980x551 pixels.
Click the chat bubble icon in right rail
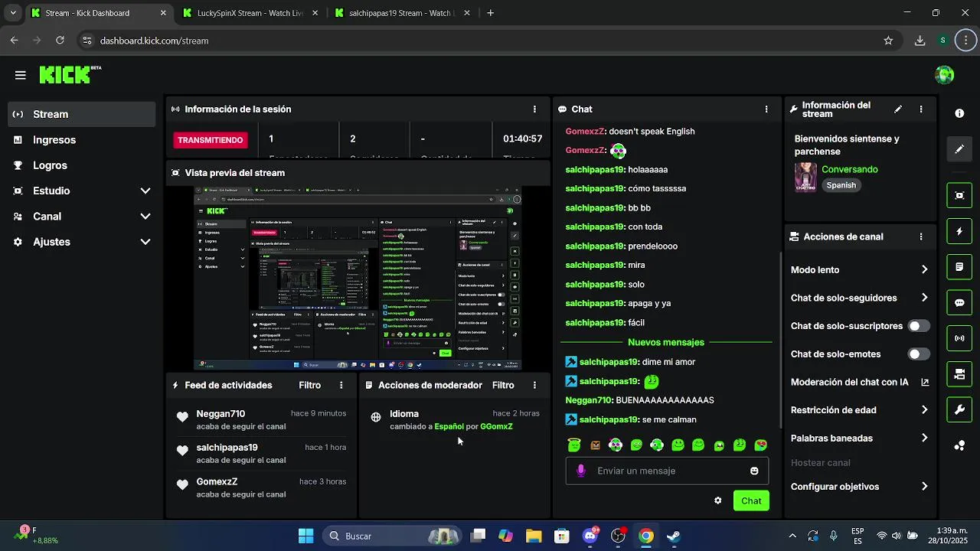click(x=959, y=302)
